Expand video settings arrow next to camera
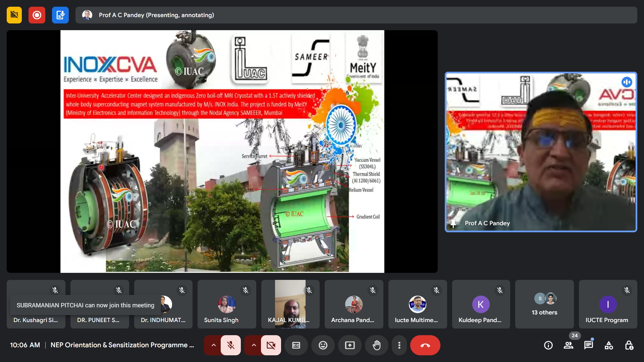The image size is (644, 362). [254, 345]
